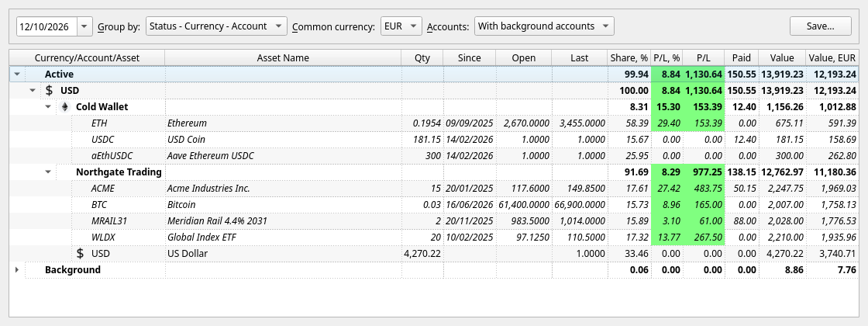Screen dimensions: 868x326
Task: Click Acme Industries Inc. name cell
Action: [x=283, y=189]
